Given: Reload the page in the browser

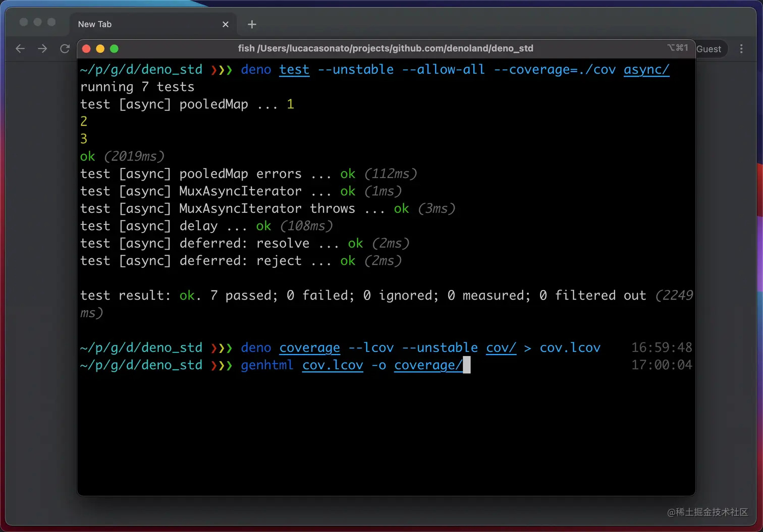Looking at the screenshot, I should (65, 48).
